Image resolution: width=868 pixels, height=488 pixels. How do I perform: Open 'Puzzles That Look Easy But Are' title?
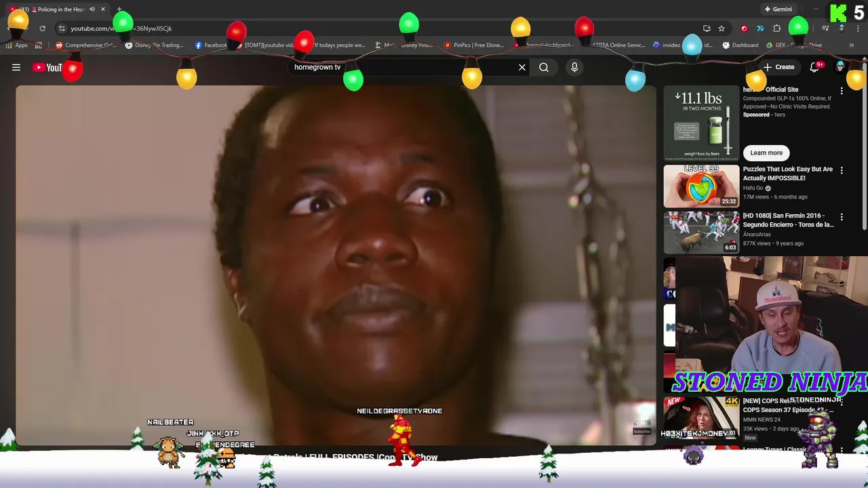point(788,174)
